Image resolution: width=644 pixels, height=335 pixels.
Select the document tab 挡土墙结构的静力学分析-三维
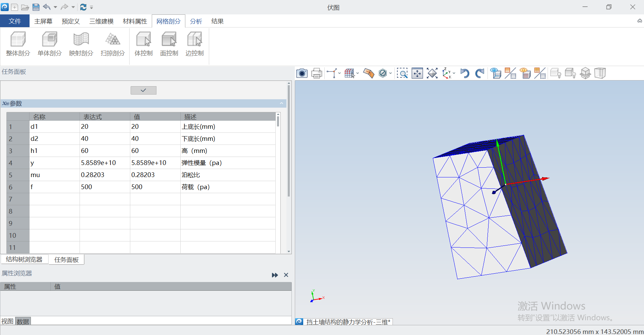click(x=344, y=322)
